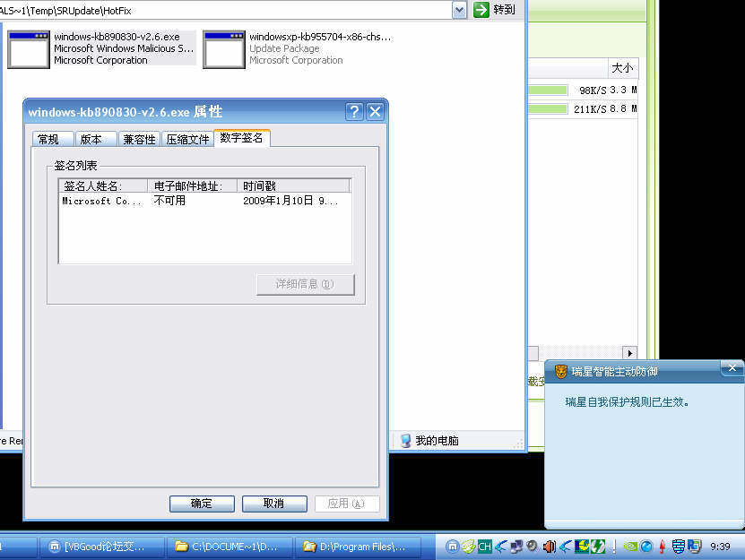Open the NVIDIA settings tray icon
Image resolution: width=745 pixels, height=560 pixels.
[630, 547]
